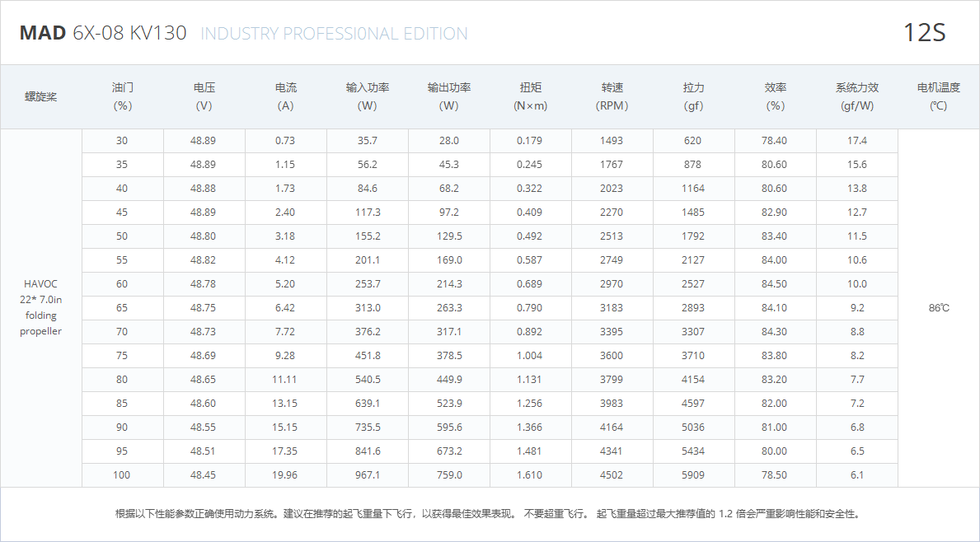
Task: Click current value 11.11
Action: (284, 379)
